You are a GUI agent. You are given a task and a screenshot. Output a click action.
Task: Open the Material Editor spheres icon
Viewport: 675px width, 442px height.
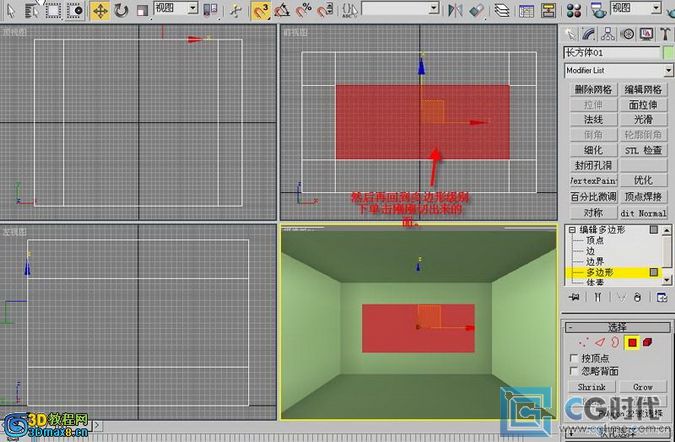[x=574, y=10]
